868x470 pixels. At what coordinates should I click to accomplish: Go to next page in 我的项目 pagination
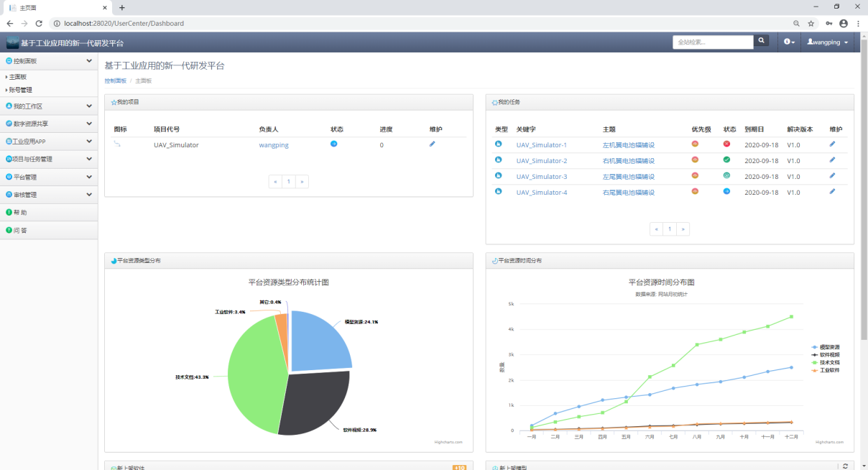pyautogui.click(x=302, y=182)
